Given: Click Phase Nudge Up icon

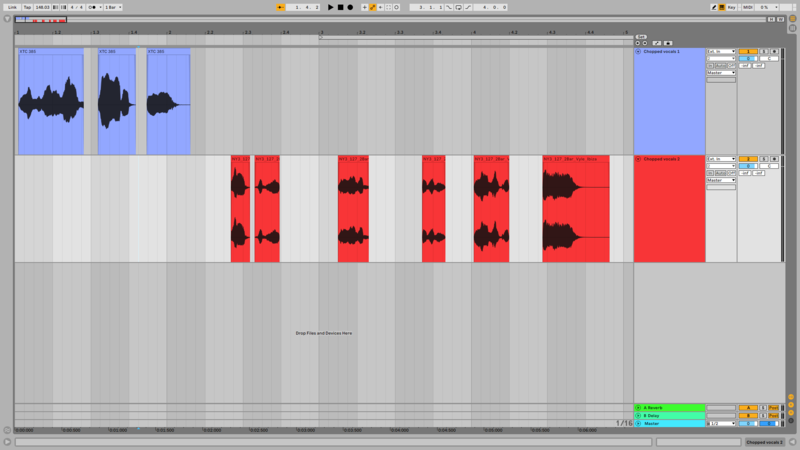Looking at the screenshot, I should (63, 7).
